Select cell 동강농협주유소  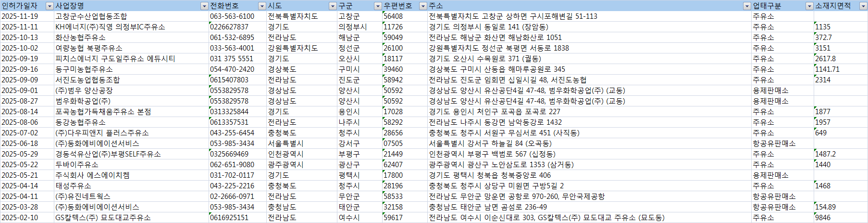[x=131, y=122]
